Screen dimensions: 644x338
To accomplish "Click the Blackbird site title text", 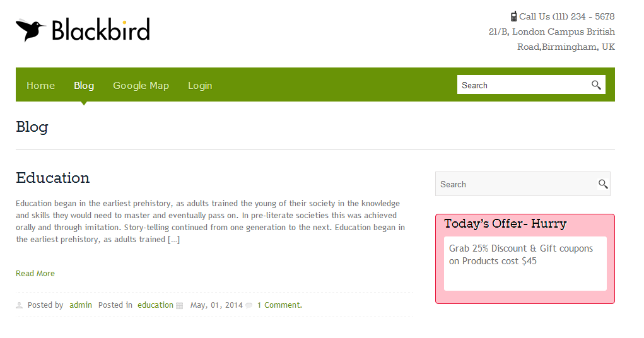I will [x=101, y=30].
